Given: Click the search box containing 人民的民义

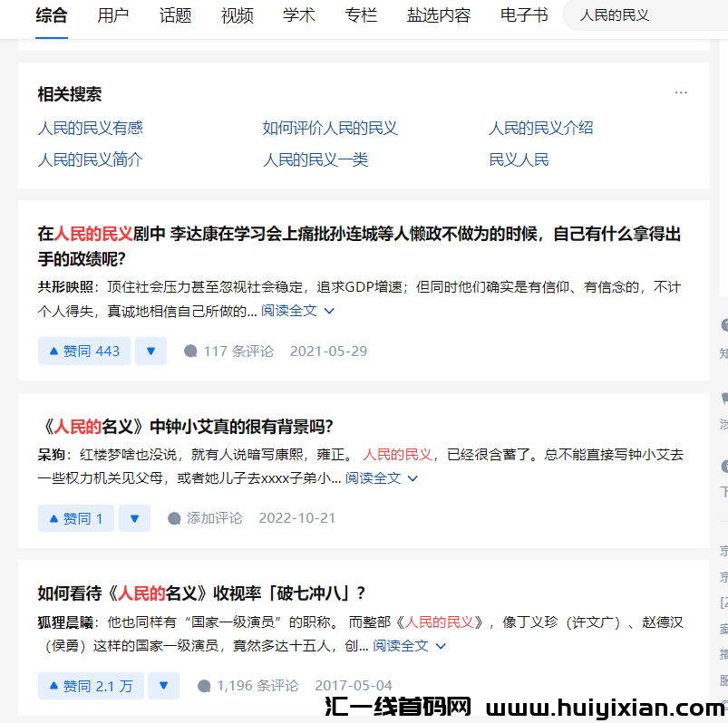Looking at the screenshot, I should [x=644, y=15].
